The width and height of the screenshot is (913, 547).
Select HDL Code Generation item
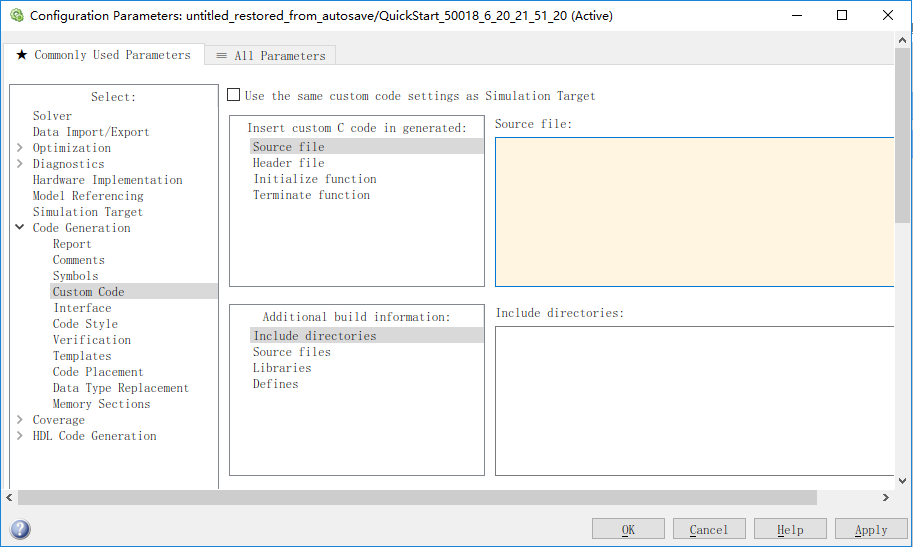pos(94,436)
